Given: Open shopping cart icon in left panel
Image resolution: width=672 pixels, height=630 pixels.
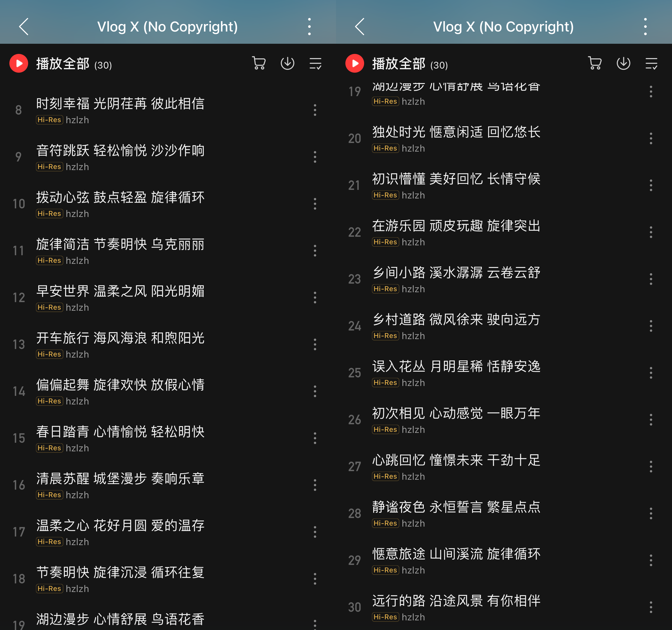Looking at the screenshot, I should point(259,63).
